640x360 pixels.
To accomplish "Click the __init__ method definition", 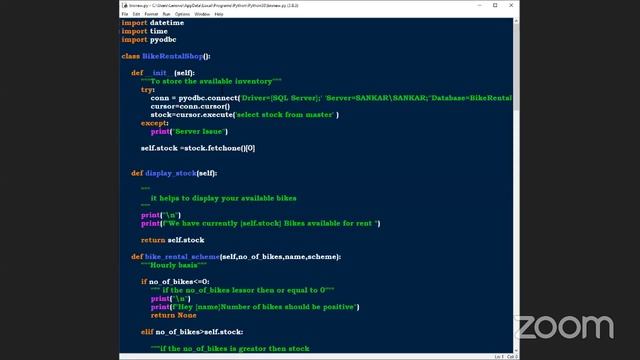I will (x=163, y=73).
